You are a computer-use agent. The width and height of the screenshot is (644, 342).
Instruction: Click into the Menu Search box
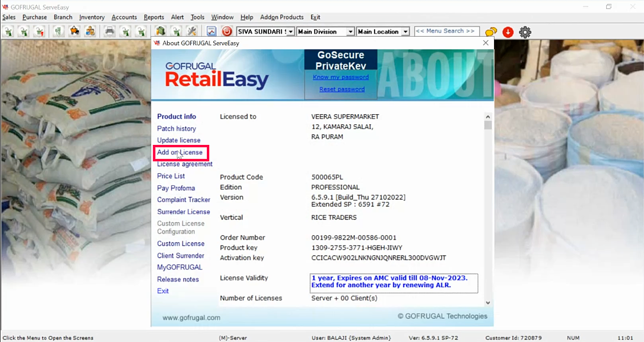coord(447,31)
